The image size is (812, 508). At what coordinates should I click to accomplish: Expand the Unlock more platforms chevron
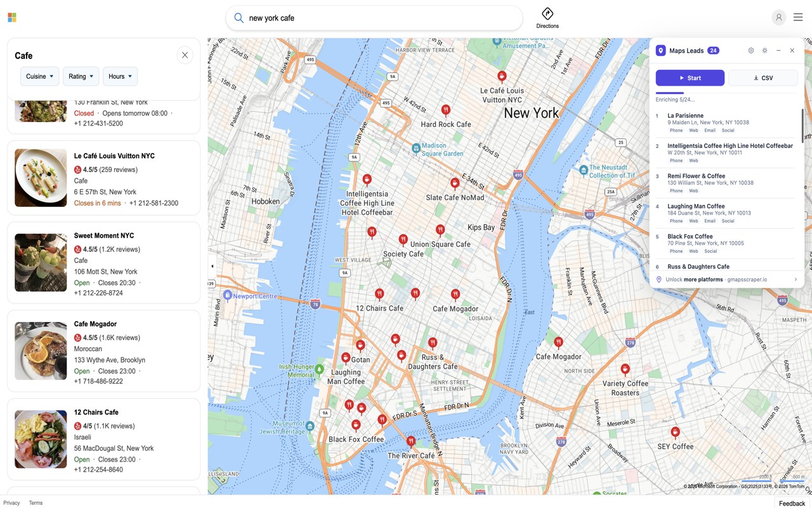(x=796, y=279)
